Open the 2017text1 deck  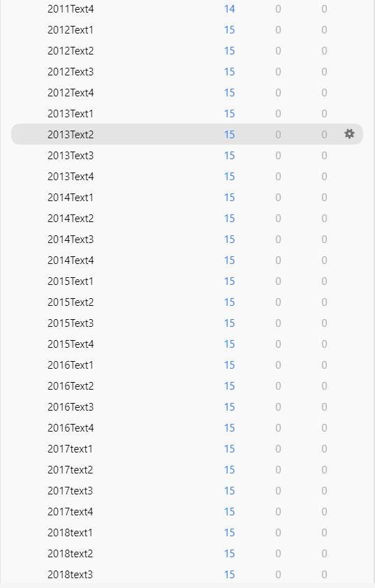70,449
